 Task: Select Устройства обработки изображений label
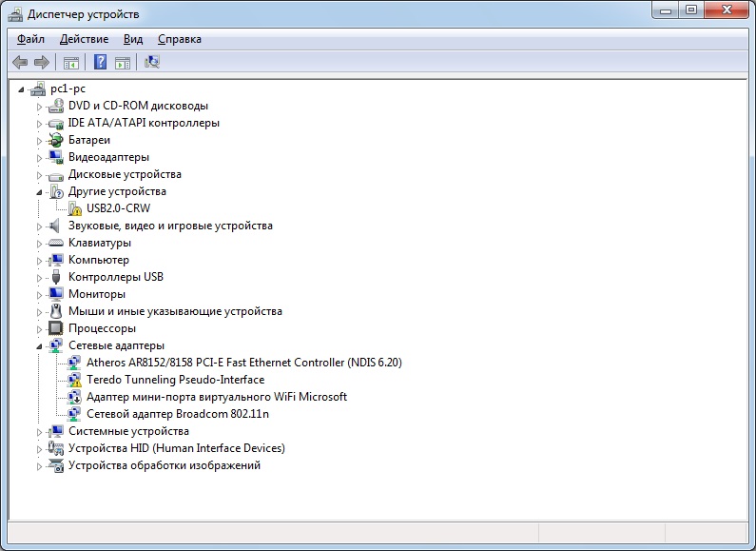pyautogui.click(x=164, y=465)
